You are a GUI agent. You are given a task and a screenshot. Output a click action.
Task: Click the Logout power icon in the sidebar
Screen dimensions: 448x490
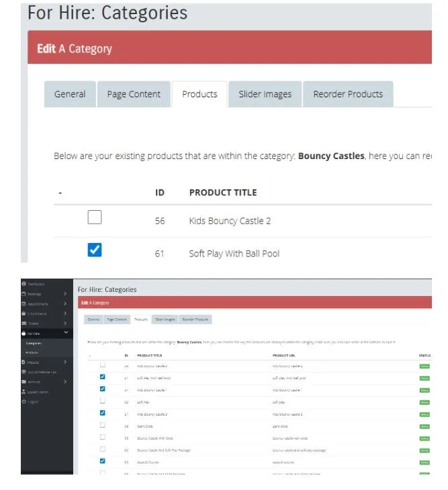click(24, 401)
